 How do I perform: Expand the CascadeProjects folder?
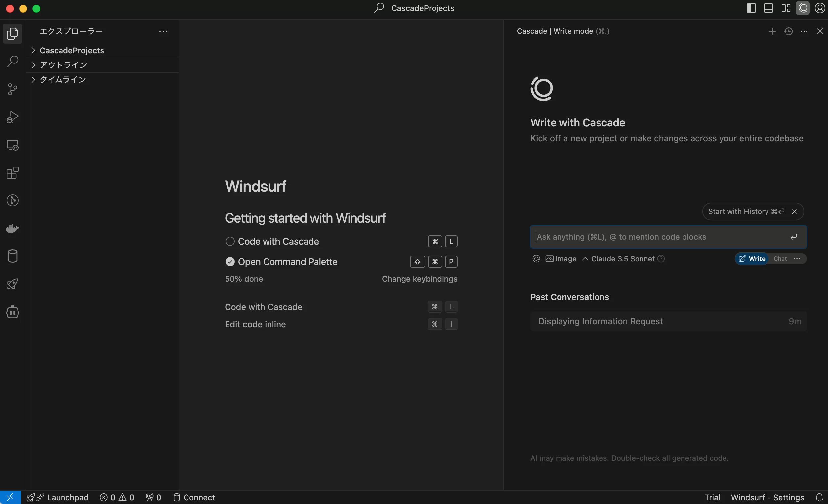[71, 50]
